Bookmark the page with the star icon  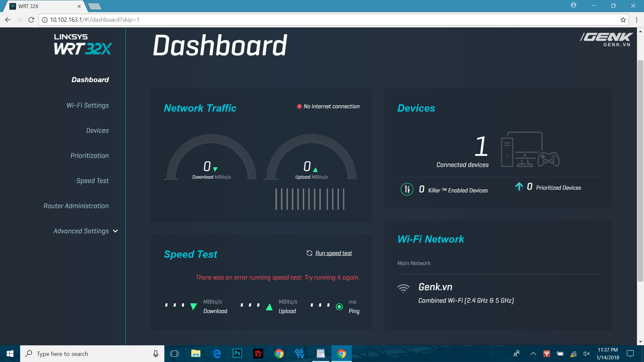(x=623, y=20)
